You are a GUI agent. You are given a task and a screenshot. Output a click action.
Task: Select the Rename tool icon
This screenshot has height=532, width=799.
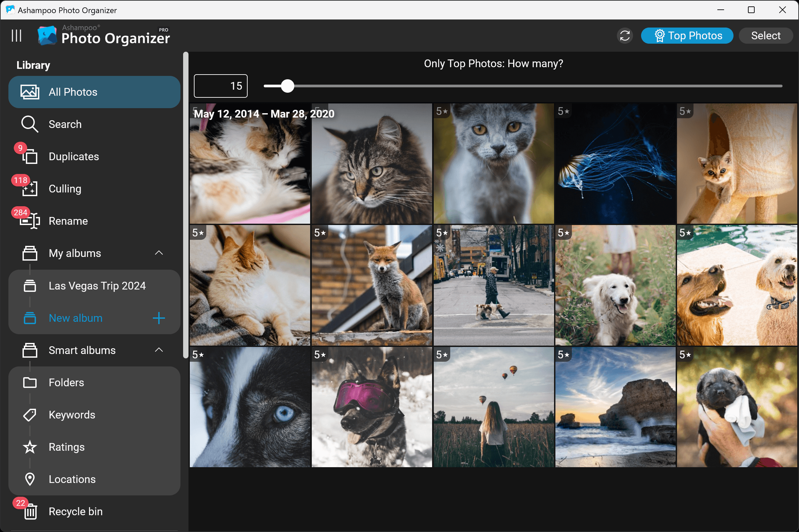click(x=30, y=221)
